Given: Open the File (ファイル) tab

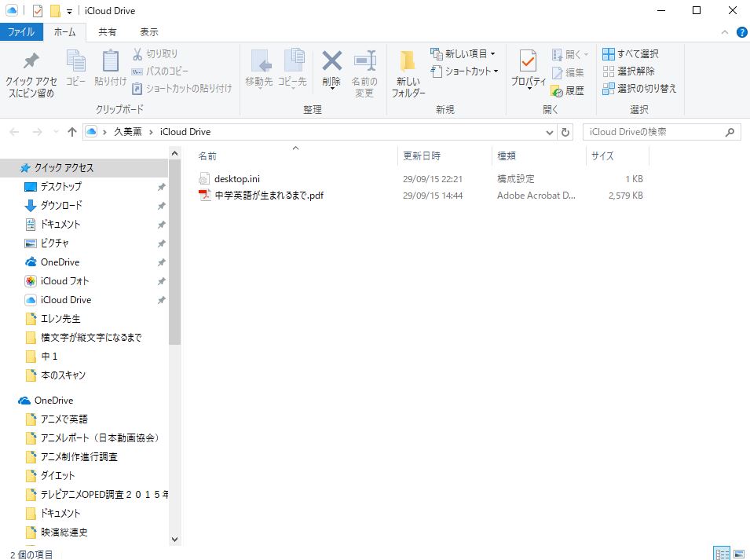Looking at the screenshot, I should point(21,32).
